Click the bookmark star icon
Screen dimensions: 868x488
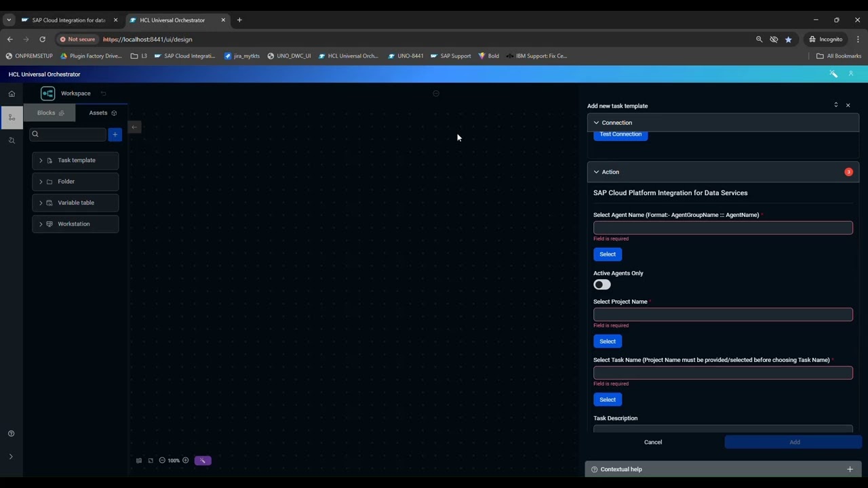(x=788, y=39)
